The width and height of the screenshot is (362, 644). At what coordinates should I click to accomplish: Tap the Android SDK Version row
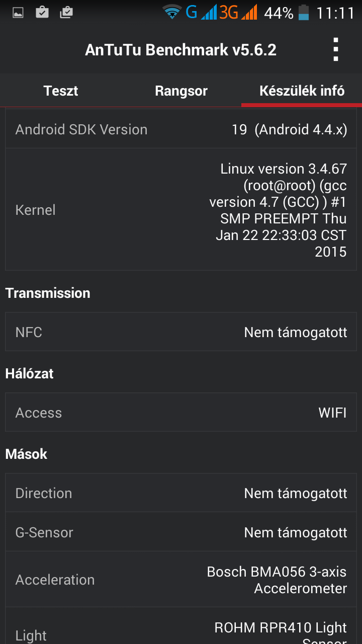click(x=181, y=129)
